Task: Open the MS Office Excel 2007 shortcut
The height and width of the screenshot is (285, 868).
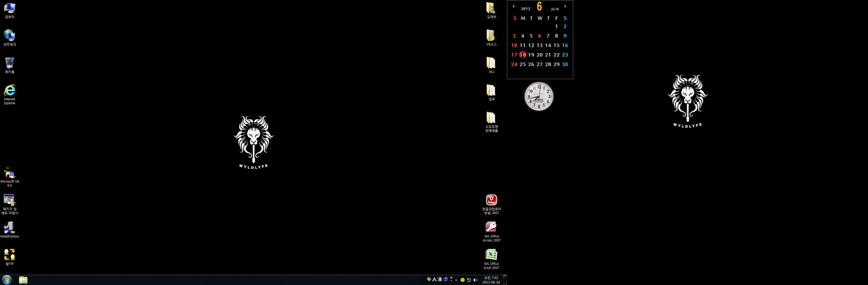Action: click(x=491, y=255)
